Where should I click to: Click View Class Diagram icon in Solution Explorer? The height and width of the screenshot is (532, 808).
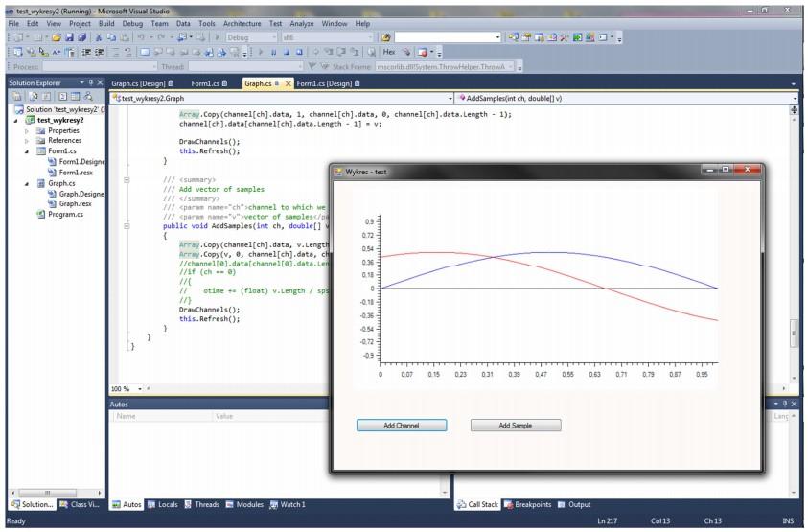coord(88,97)
